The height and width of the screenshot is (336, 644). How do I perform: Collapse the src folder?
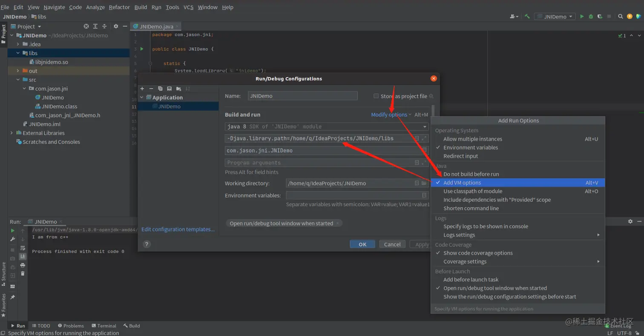coord(18,80)
